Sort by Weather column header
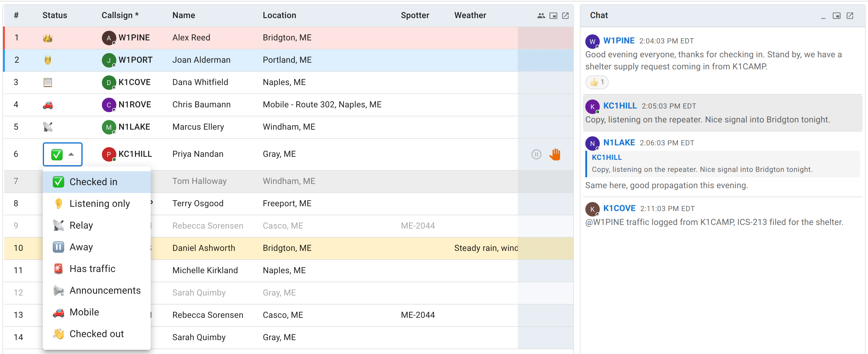The image size is (868, 354). tap(470, 15)
